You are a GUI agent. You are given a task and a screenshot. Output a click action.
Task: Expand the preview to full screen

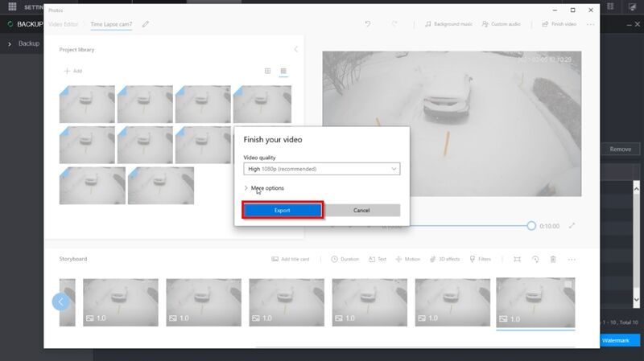pyautogui.click(x=572, y=226)
